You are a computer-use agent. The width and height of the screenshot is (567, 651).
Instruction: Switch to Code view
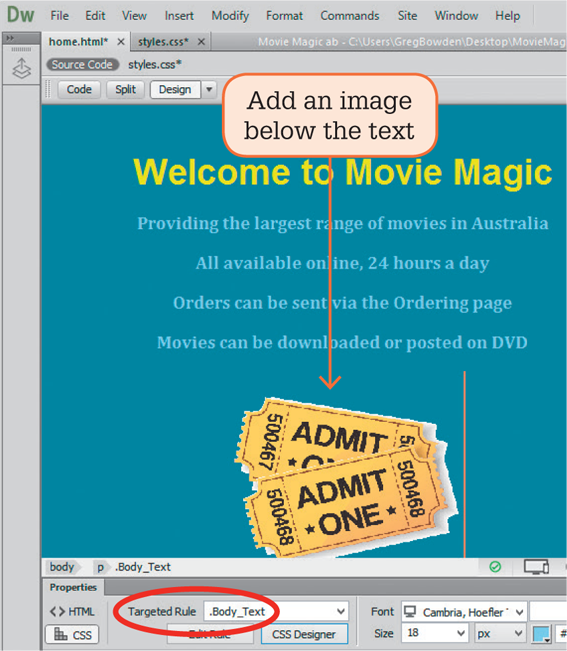click(79, 90)
